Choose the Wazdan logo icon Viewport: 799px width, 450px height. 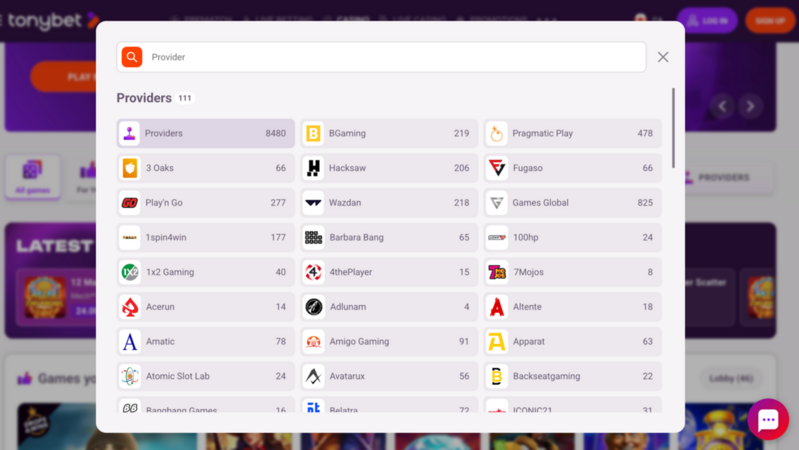[313, 203]
